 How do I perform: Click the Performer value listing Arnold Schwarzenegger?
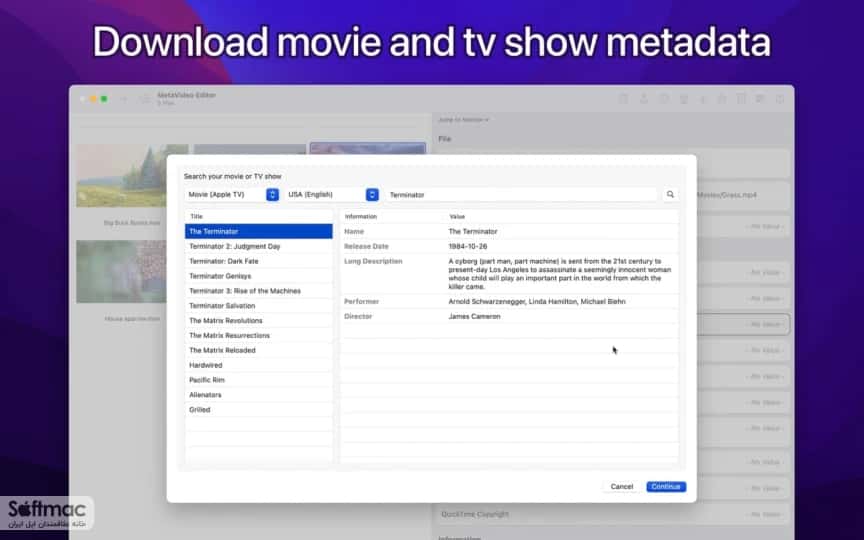[x=537, y=301]
